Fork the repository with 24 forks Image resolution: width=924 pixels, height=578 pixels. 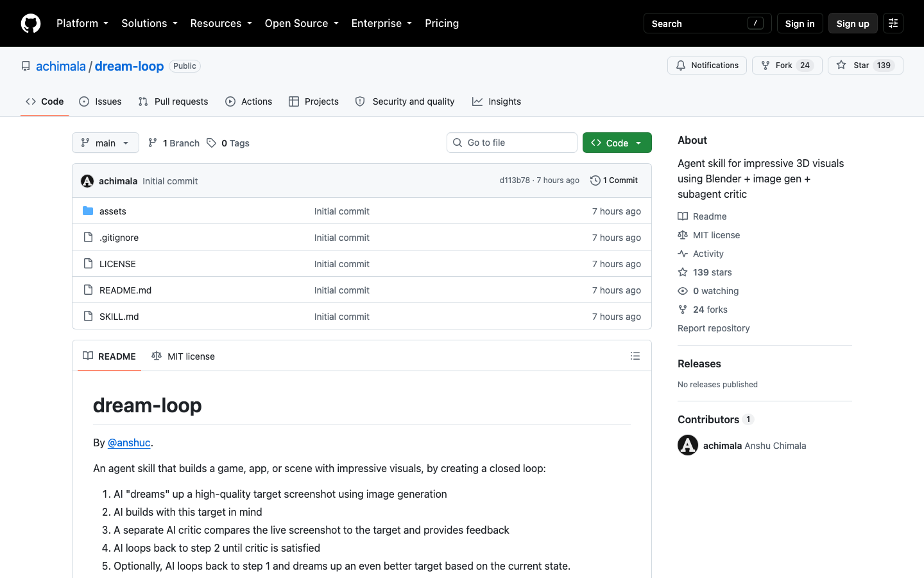point(787,66)
